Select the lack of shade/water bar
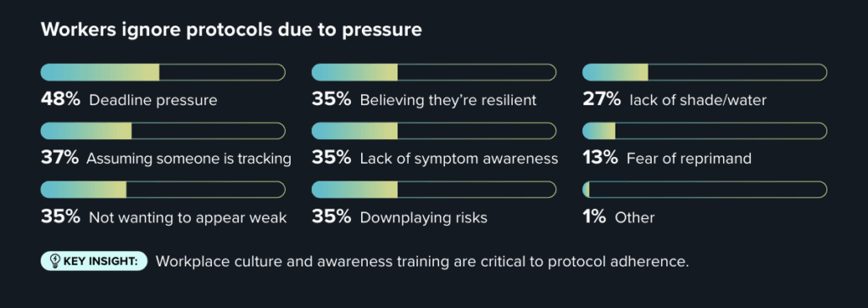Screen dimensions: 868x308 tap(704, 72)
